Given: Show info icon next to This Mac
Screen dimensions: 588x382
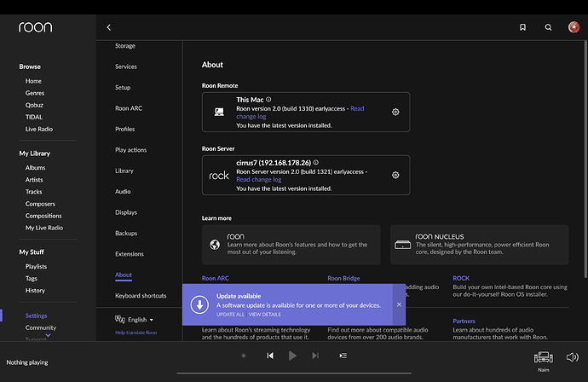Looking at the screenshot, I should coord(268,100).
